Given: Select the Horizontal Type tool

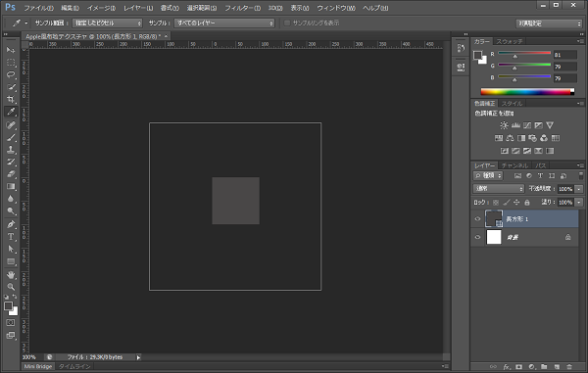Looking at the screenshot, I should pos(11,237).
